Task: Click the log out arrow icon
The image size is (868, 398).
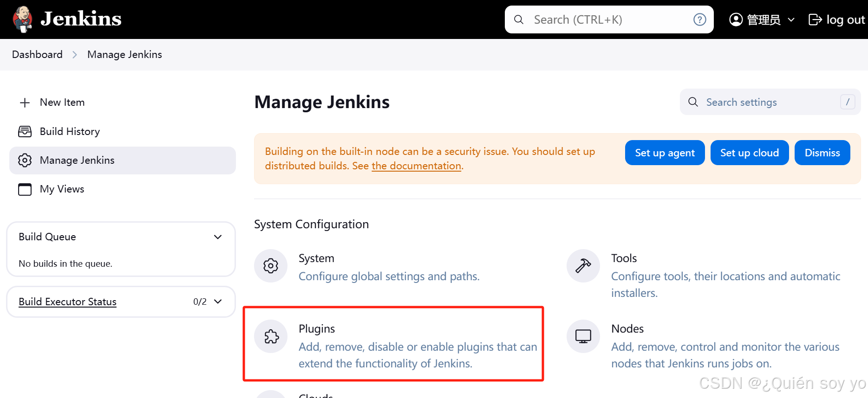Action: point(815,19)
